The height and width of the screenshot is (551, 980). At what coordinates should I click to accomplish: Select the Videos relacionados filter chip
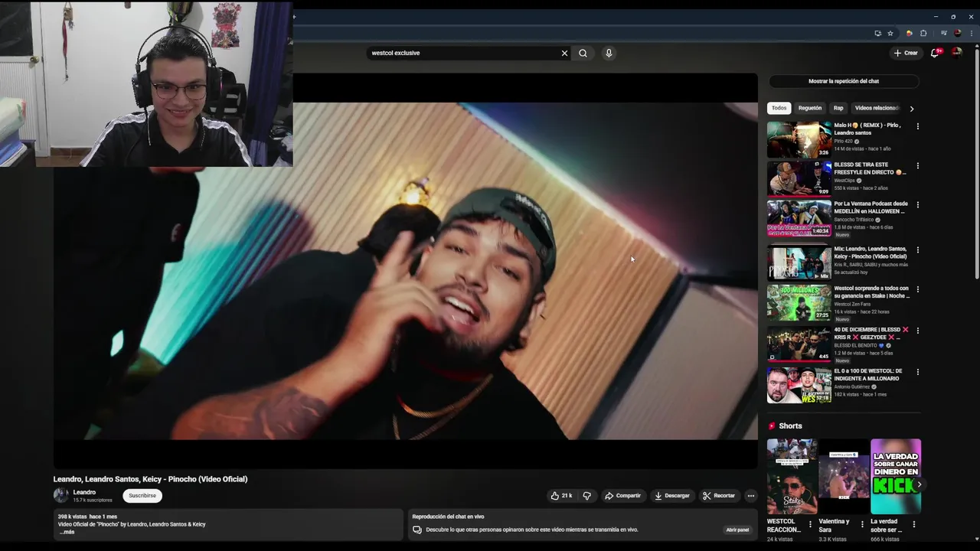[x=877, y=108]
